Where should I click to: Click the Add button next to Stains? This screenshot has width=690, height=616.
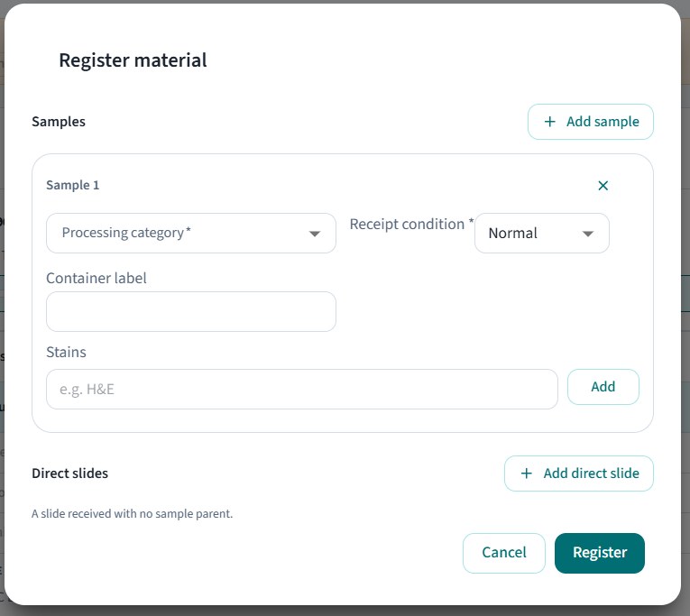603,387
